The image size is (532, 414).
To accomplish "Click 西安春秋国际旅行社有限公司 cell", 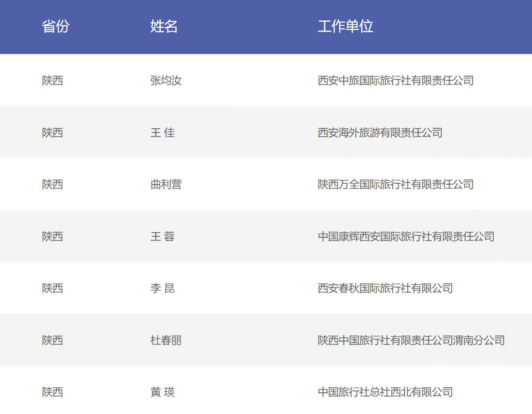I will (x=385, y=288).
